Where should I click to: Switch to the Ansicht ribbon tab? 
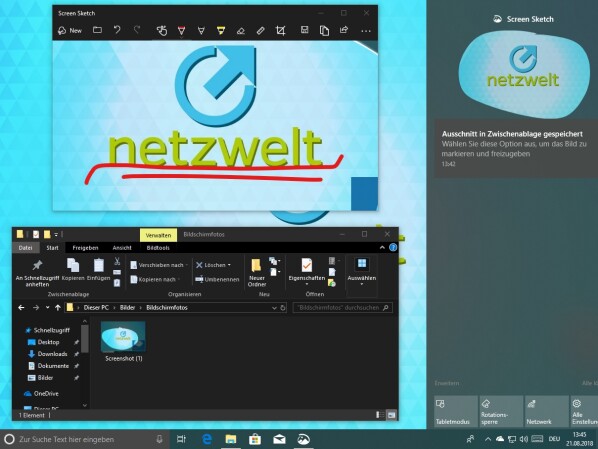122,248
